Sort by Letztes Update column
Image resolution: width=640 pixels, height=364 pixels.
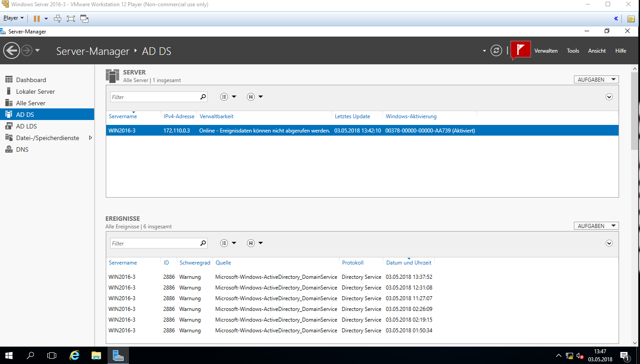(353, 116)
